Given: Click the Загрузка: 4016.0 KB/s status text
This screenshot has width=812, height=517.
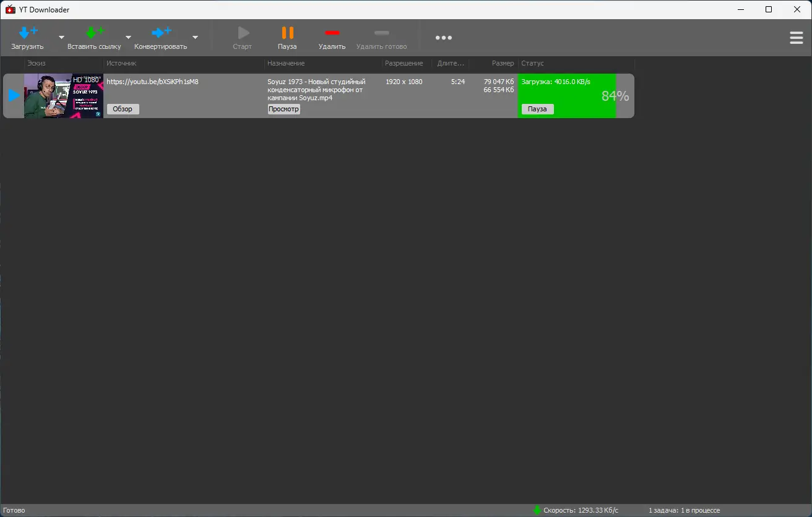Looking at the screenshot, I should click(556, 82).
